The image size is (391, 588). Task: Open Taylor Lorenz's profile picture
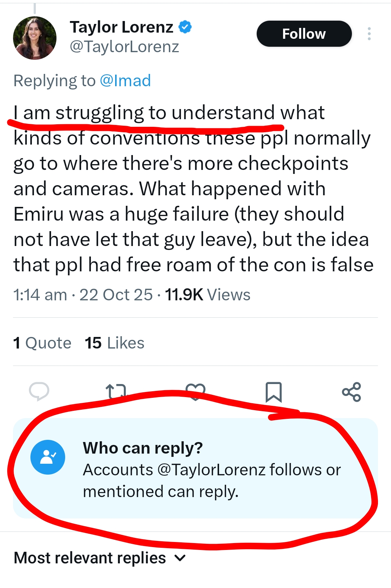click(35, 38)
